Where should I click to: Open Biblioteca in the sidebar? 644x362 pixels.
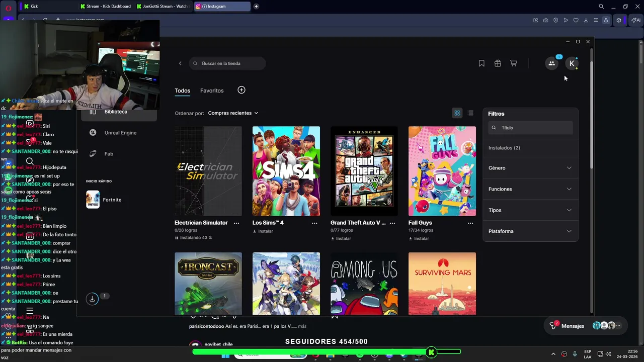(119, 112)
